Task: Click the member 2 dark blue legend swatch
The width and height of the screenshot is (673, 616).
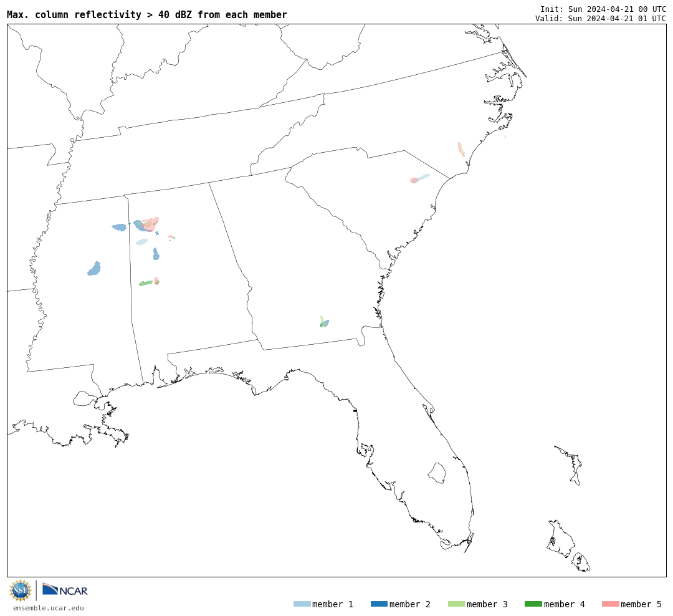Action: [x=379, y=604]
